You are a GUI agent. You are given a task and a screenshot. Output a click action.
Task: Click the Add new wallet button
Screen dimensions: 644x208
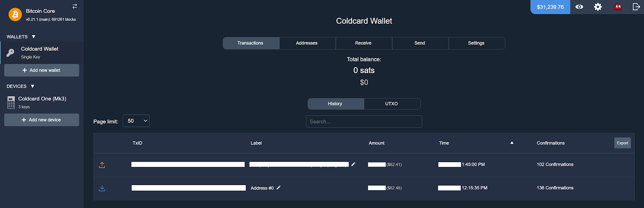click(x=41, y=70)
